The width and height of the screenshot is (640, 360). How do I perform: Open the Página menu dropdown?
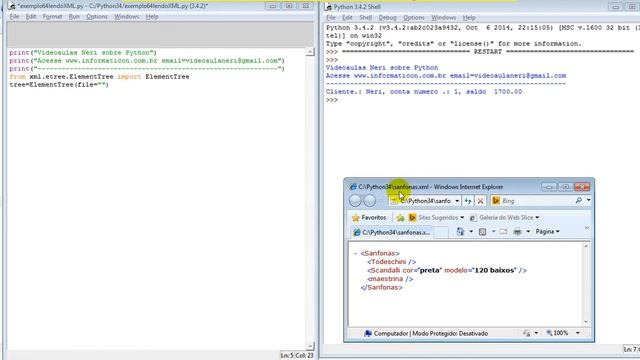coord(547,232)
